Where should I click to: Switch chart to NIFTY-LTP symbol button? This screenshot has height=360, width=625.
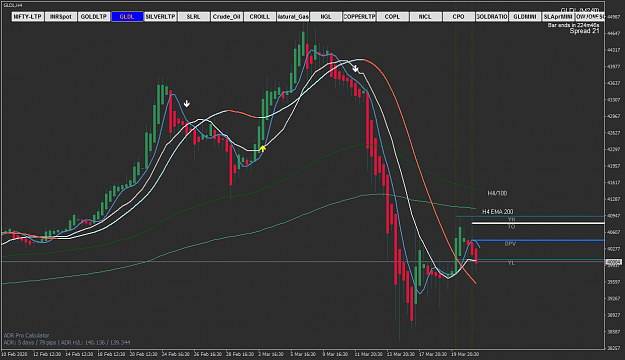[x=28, y=17]
